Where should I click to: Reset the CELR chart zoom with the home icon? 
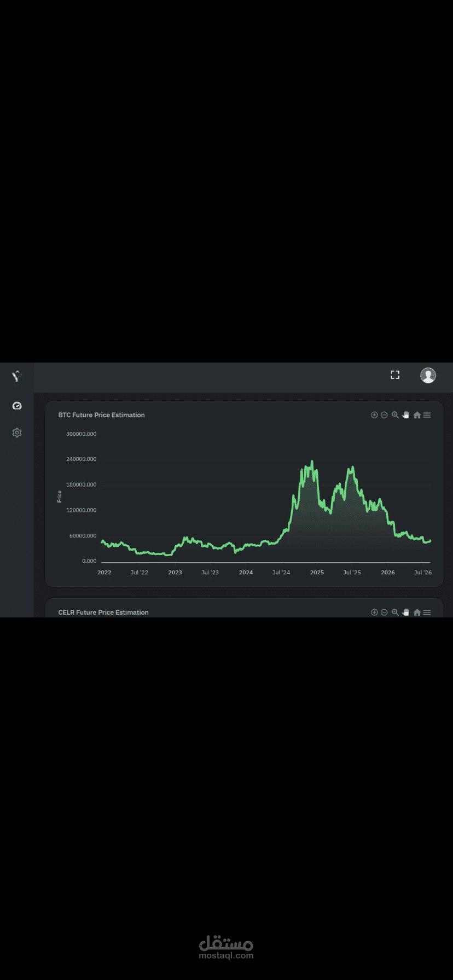coord(417,612)
